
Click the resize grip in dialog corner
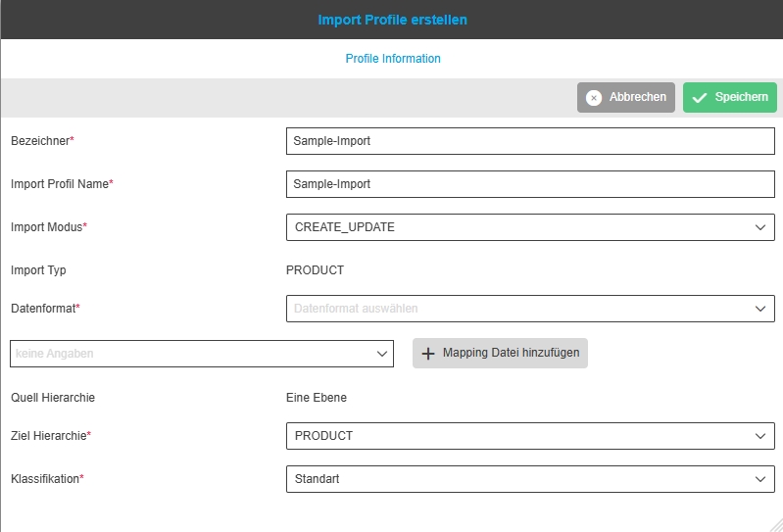pyautogui.click(x=774, y=523)
